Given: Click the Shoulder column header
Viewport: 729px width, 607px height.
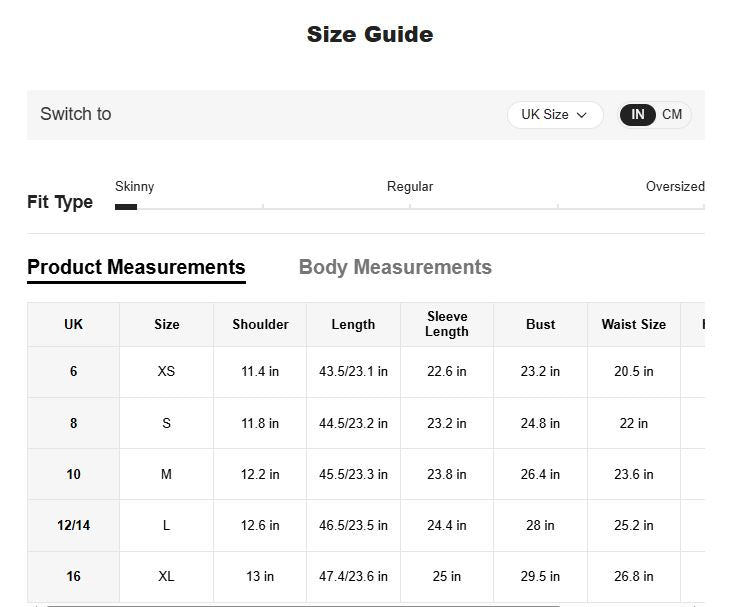Looking at the screenshot, I should pyautogui.click(x=260, y=325).
